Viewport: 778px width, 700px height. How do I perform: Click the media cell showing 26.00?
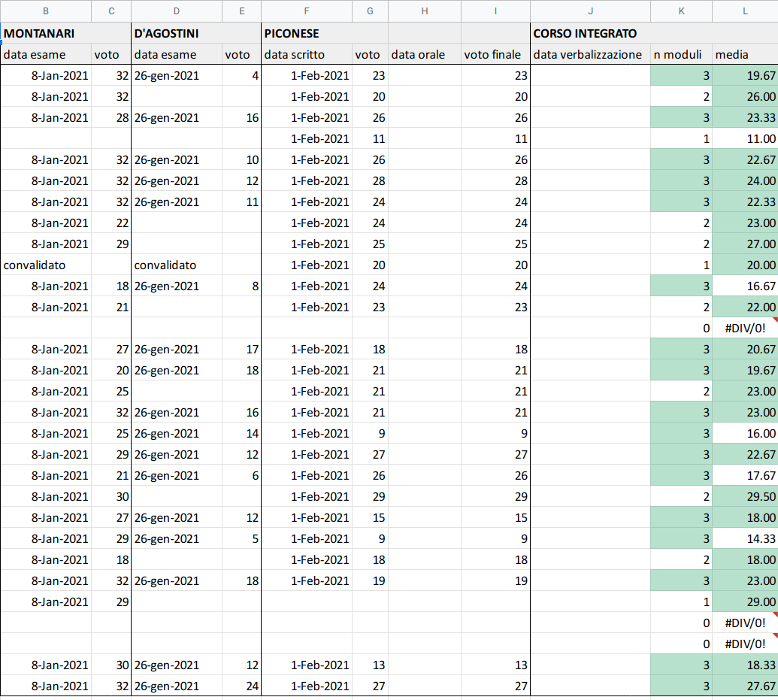pos(745,97)
